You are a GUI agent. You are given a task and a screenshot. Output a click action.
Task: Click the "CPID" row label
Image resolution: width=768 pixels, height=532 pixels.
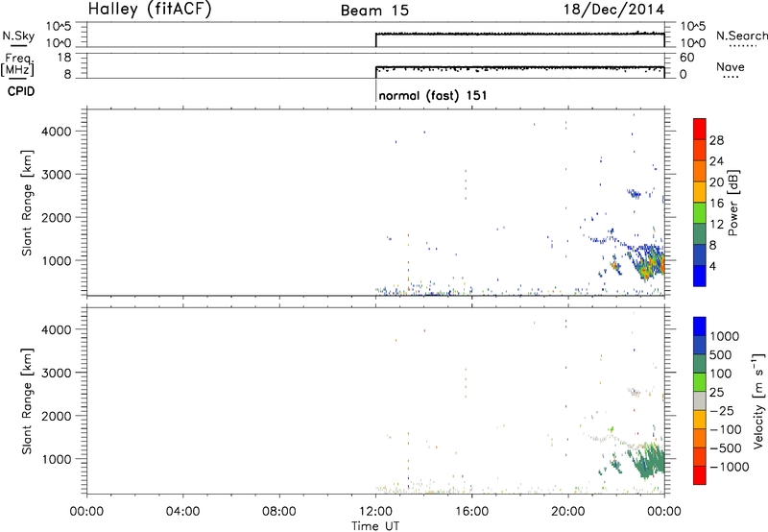21,91
